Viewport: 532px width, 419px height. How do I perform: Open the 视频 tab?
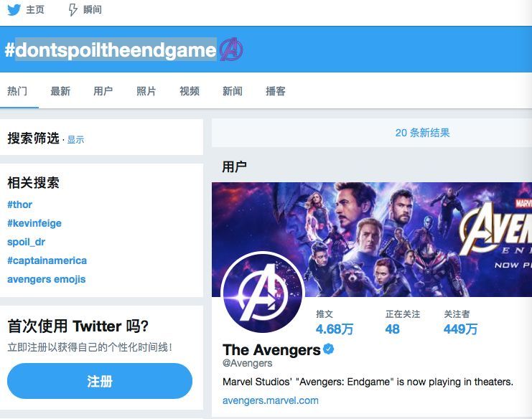pos(190,91)
